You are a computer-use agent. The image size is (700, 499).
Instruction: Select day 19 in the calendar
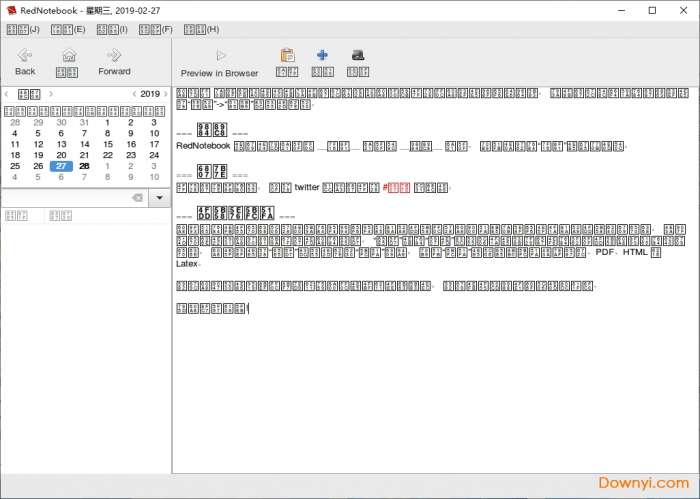pos(38,155)
